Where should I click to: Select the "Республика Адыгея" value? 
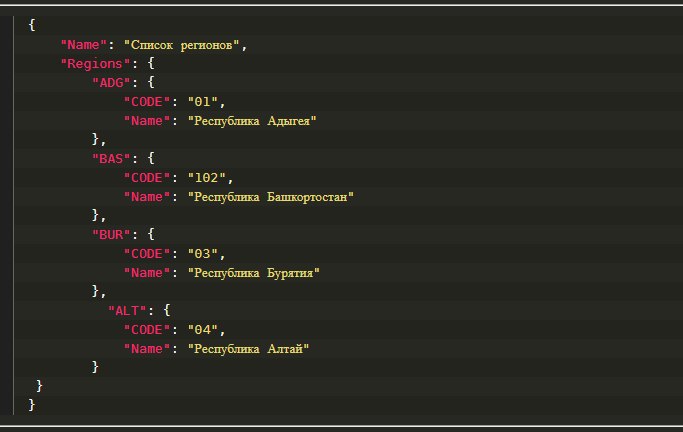252,121
